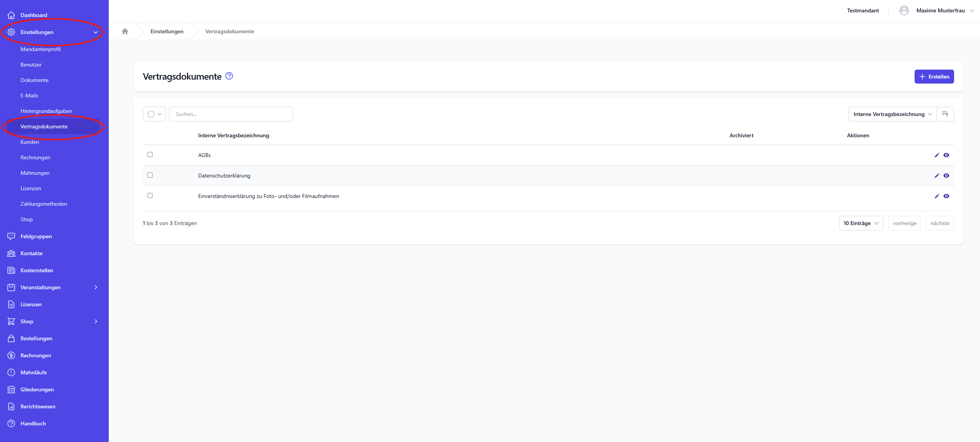The height and width of the screenshot is (442, 980).
Task: Toggle the select-all checkbox
Action: tap(151, 114)
